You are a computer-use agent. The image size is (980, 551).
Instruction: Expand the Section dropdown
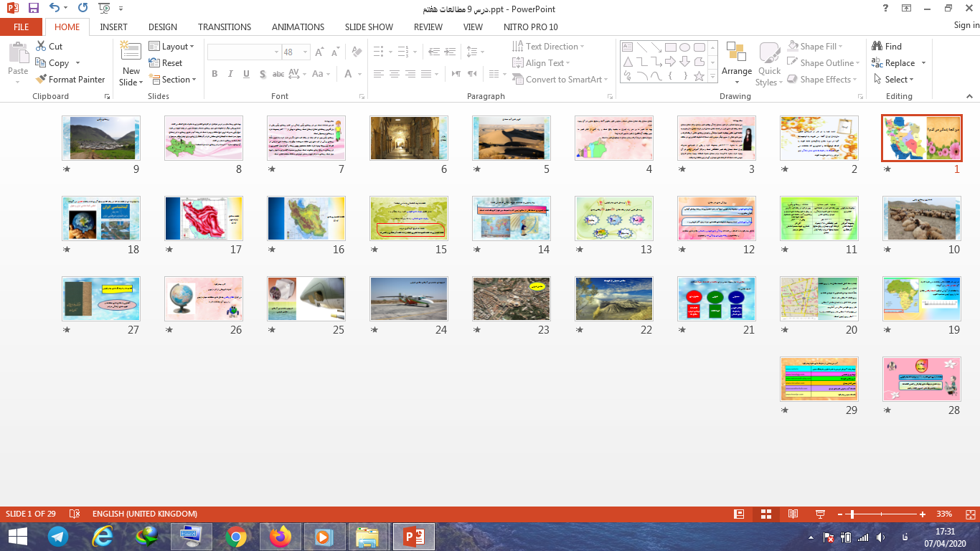point(172,80)
